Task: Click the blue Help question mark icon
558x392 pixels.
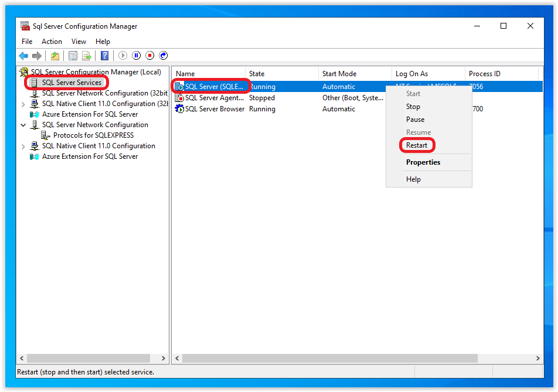Action: point(104,56)
